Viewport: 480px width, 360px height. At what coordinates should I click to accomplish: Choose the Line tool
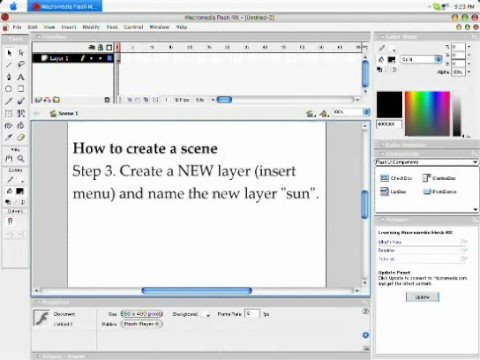[x=9, y=65]
